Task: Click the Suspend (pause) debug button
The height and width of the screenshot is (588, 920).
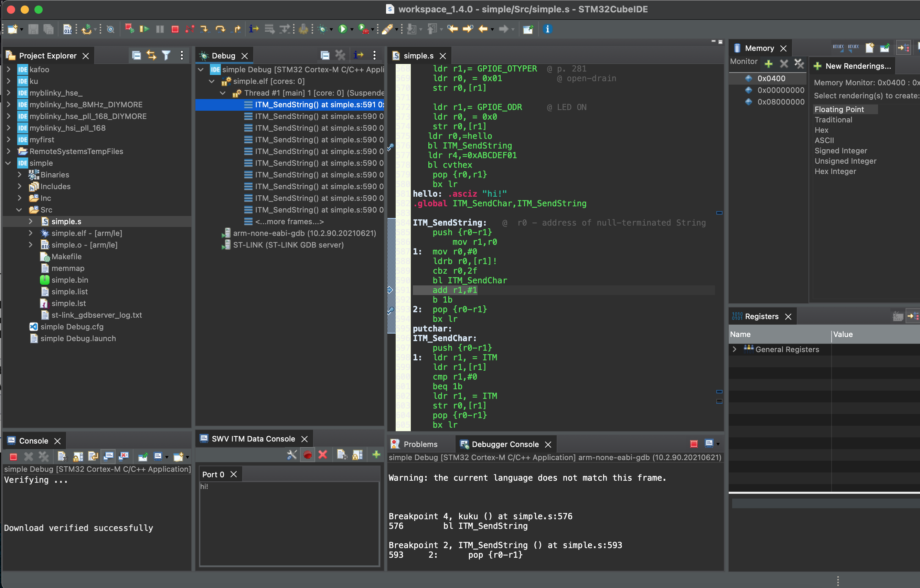Action: (160, 29)
